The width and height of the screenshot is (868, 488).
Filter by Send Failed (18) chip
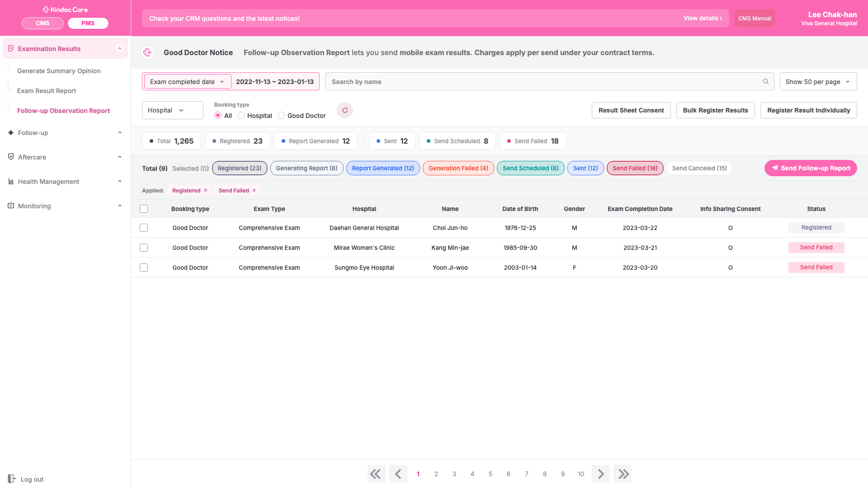[x=635, y=168]
